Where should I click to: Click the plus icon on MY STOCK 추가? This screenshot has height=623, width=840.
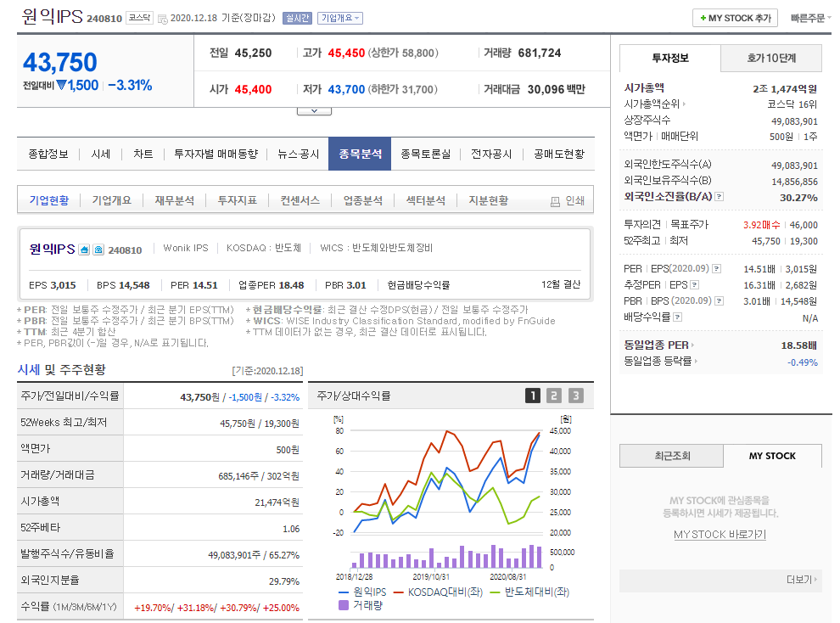(703, 18)
